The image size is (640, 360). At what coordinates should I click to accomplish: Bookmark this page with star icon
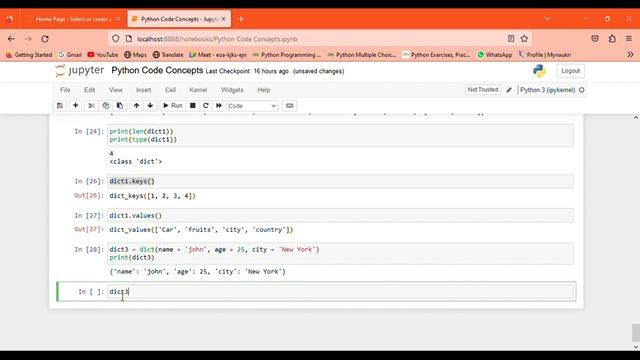(x=524, y=39)
